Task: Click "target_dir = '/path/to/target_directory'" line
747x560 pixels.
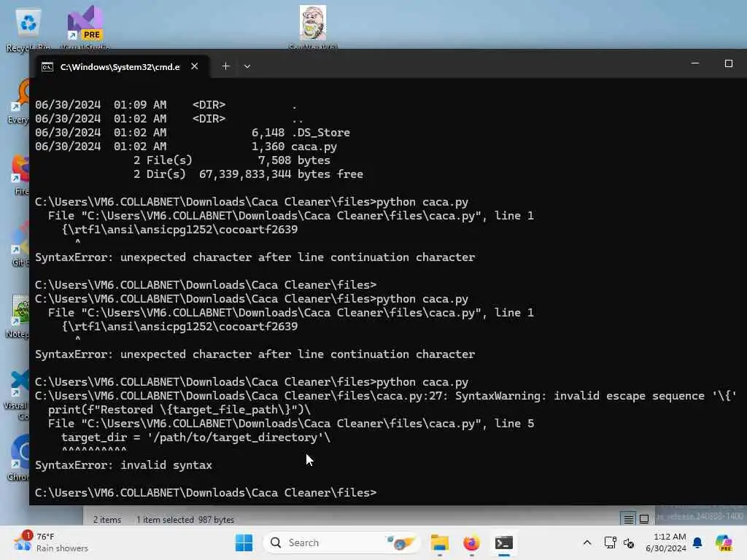Action: pyautogui.click(x=196, y=437)
